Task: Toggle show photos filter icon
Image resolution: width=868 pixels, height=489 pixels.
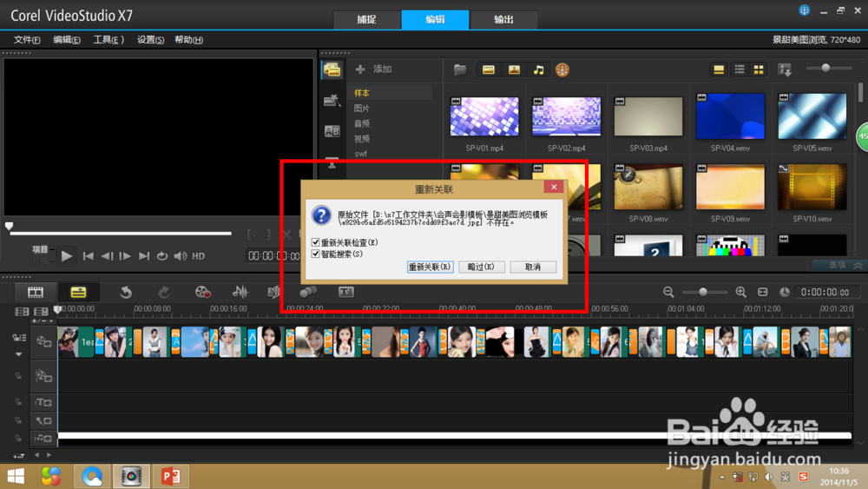Action: coord(514,69)
